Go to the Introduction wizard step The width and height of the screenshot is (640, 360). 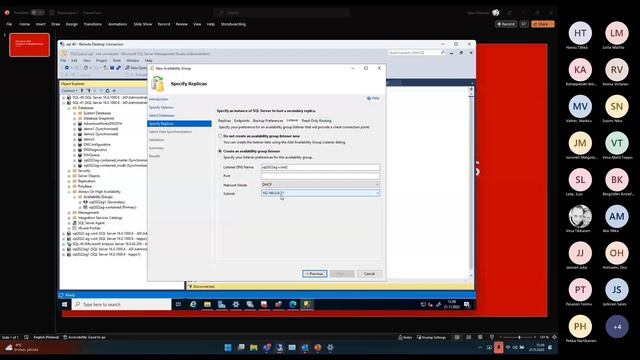(x=158, y=99)
